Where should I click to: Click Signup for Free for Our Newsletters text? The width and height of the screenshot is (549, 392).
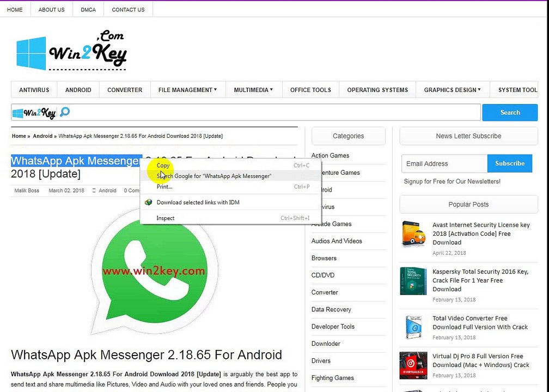(x=452, y=181)
